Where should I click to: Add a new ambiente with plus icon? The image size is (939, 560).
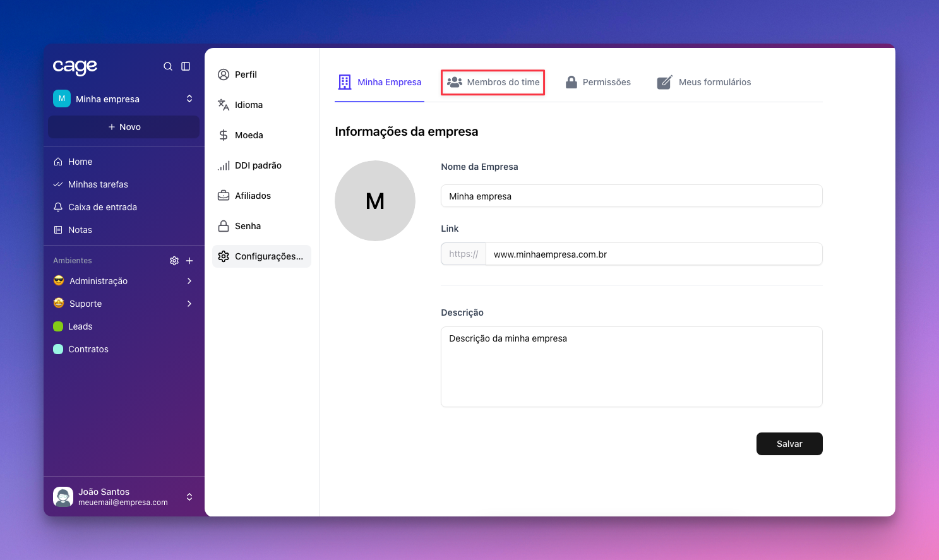pos(189,261)
